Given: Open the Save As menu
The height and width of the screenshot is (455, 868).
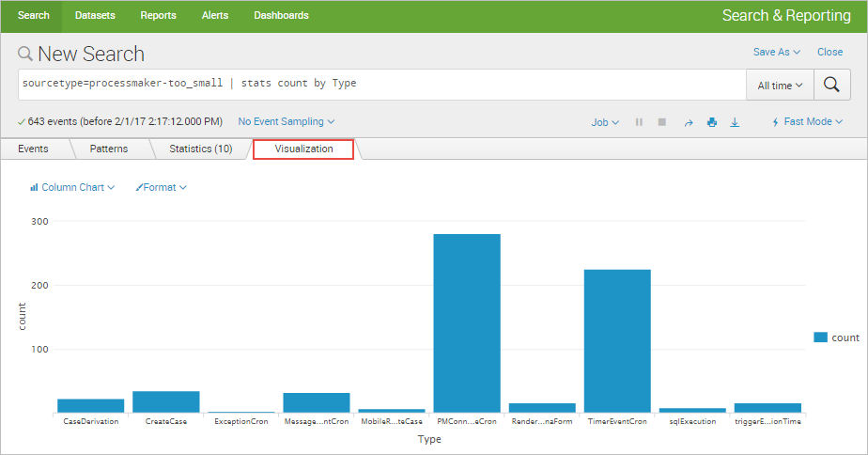Looking at the screenshot, I should (776, 53).
